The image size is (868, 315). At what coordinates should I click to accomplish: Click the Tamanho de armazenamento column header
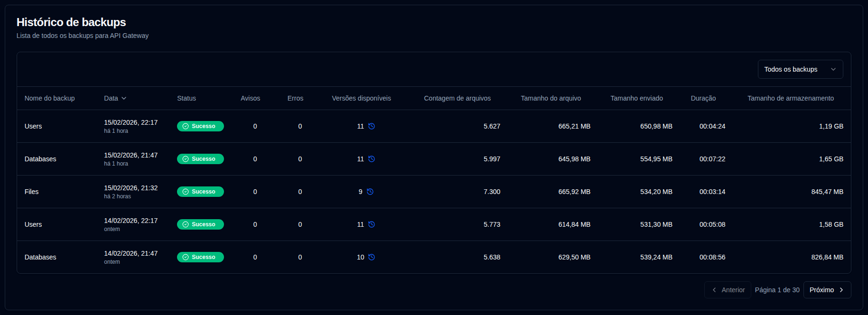coord(790,98)
